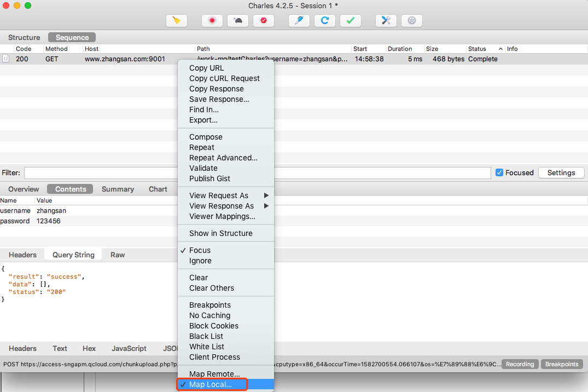Select the www.zhangsan.com:9001 request row
This screenshot has width=588, height=392.
coord(294,59)
